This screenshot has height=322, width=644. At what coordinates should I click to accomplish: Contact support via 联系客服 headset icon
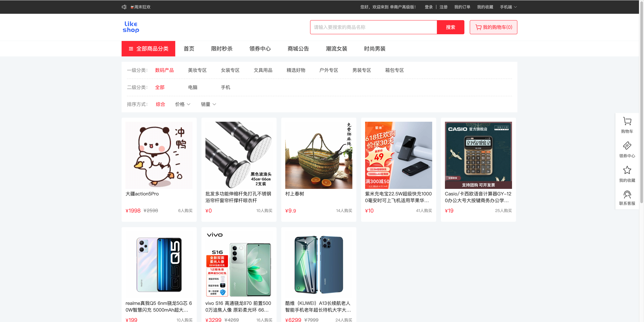(x=627, y=194)
